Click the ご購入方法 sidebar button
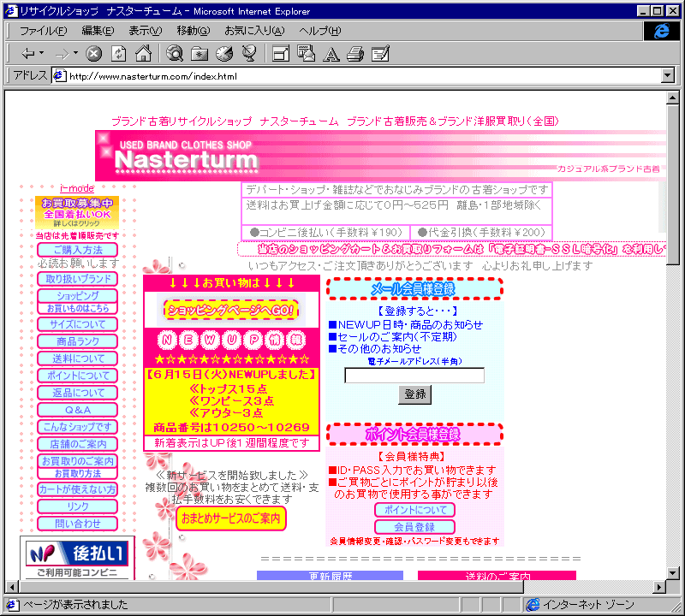Viewport: 685px width, 616px height. pos(78,250)
